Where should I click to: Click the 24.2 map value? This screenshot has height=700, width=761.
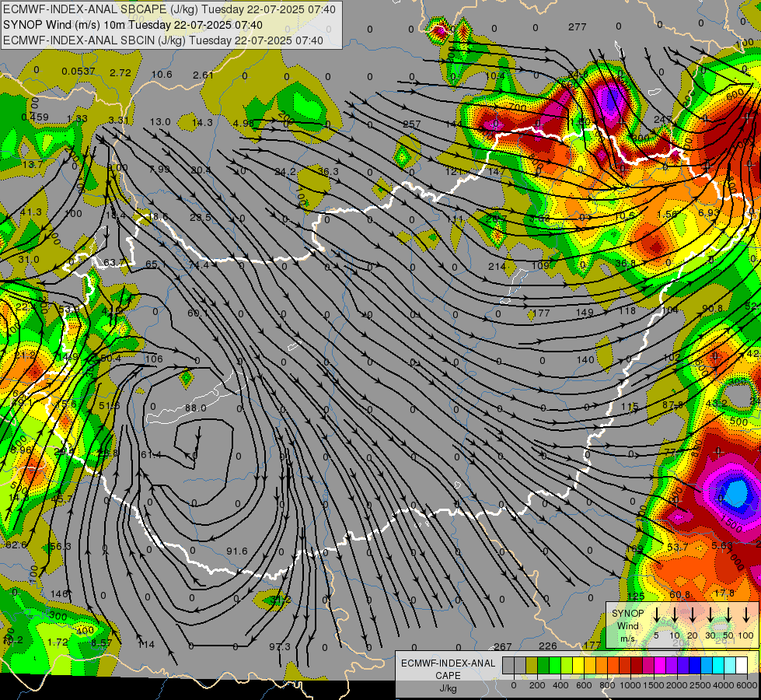[x=285, y=171]
